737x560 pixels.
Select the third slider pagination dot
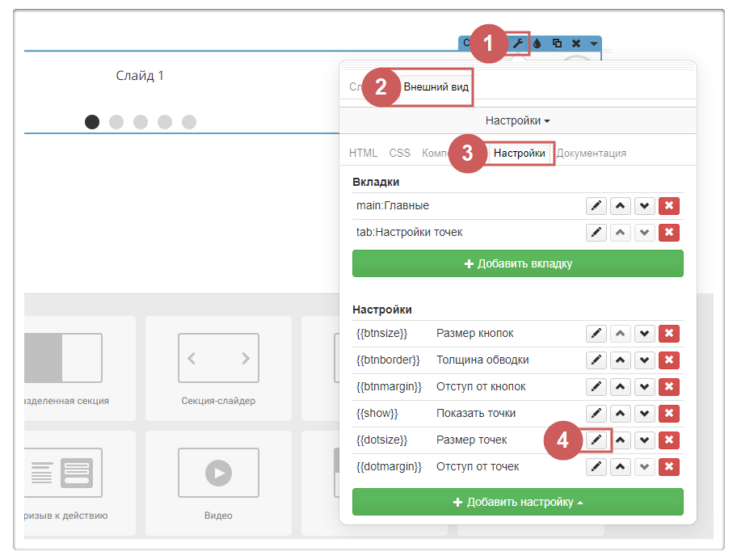tap(141, 122)
